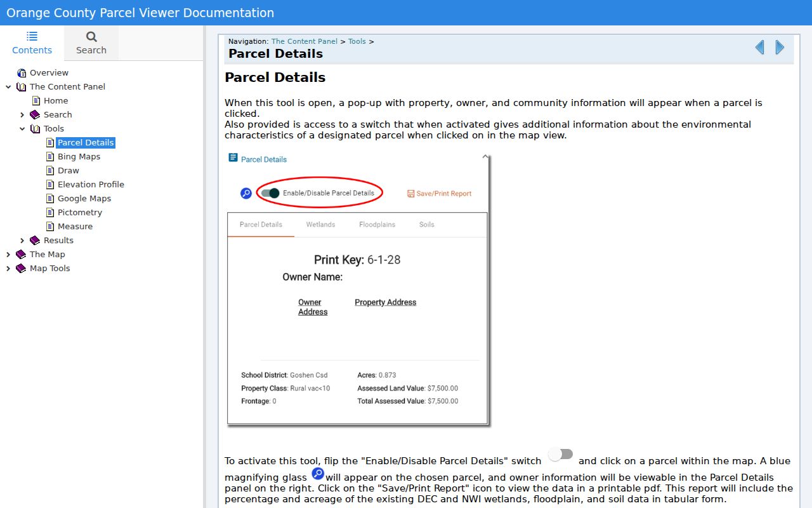Follow the Tools breadcrumb link
Screen dimensions: 812x508
click(x=357, y=41)
